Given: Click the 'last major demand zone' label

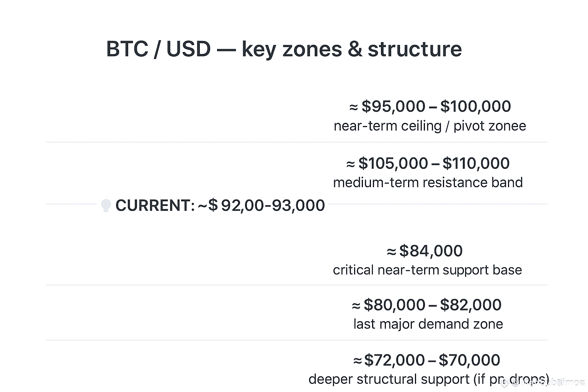Looking at the screenshot, I should pyautogui.click(x=428, y=324).
